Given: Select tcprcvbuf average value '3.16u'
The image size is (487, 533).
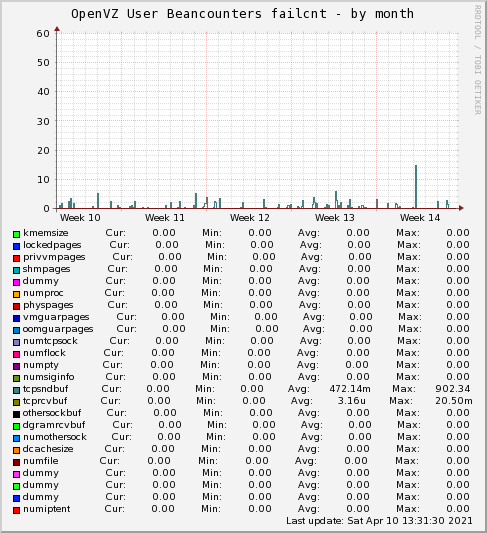Looking at the screenshot, I should pos(351,401).
